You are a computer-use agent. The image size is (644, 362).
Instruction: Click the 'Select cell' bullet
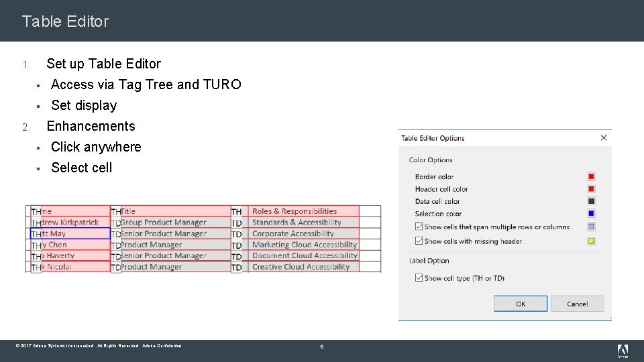[81, 168]
